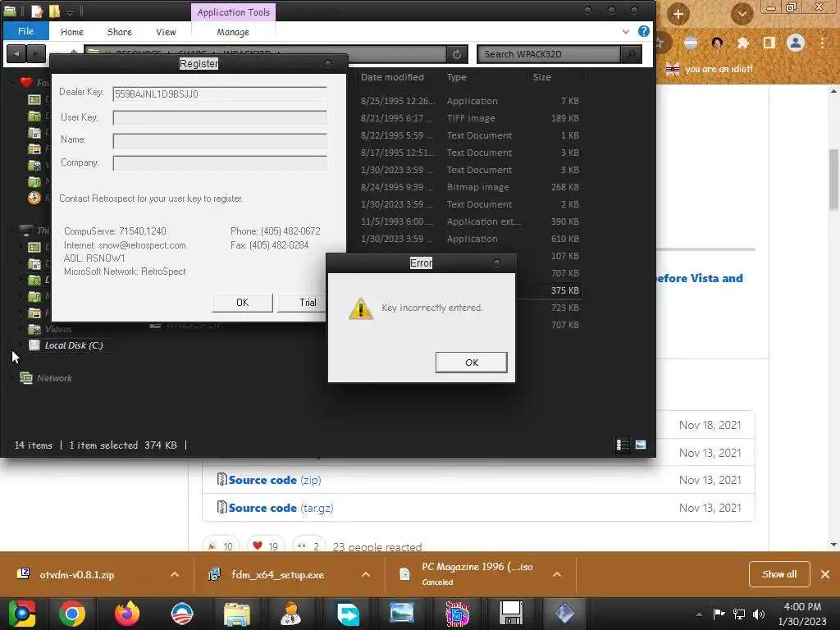Open Chrome side panel icon
This screenshot has height=630, width=840.
[x=769, y=43]
